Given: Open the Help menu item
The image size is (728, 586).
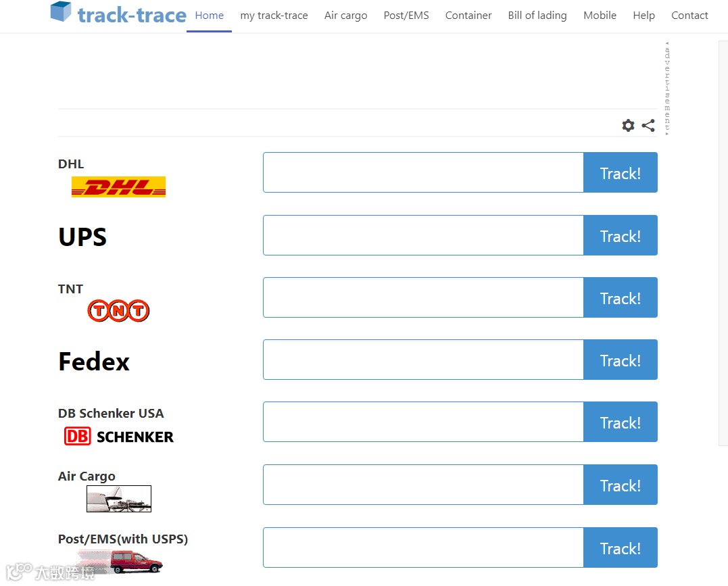Looking at the screenshot, I should (644, 16).
